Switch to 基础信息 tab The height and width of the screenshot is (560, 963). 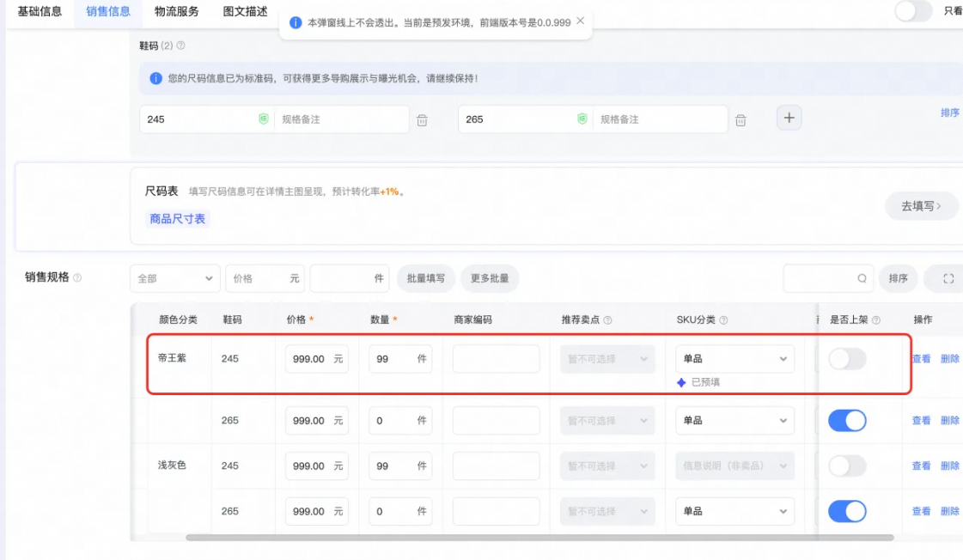coord(40,11)
